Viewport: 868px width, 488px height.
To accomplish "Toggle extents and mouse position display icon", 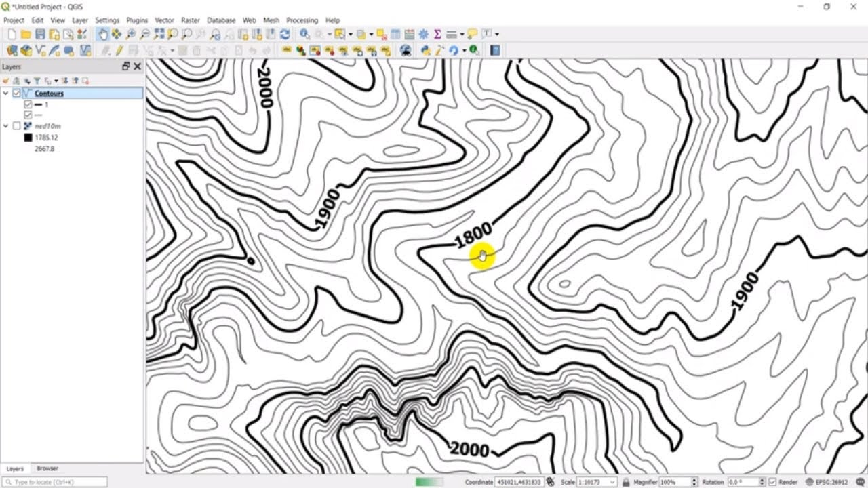I will (x=551, y=482).
